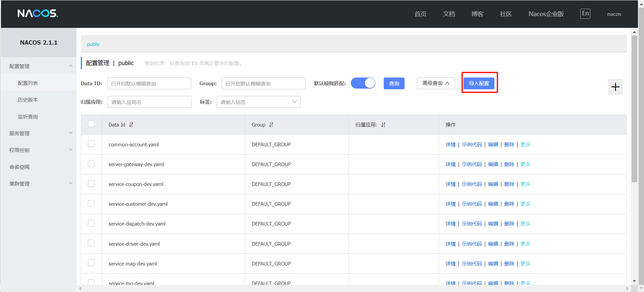
Task: Open 详情 for service-dispatch-dev.yaml
Action: (450, 224)
